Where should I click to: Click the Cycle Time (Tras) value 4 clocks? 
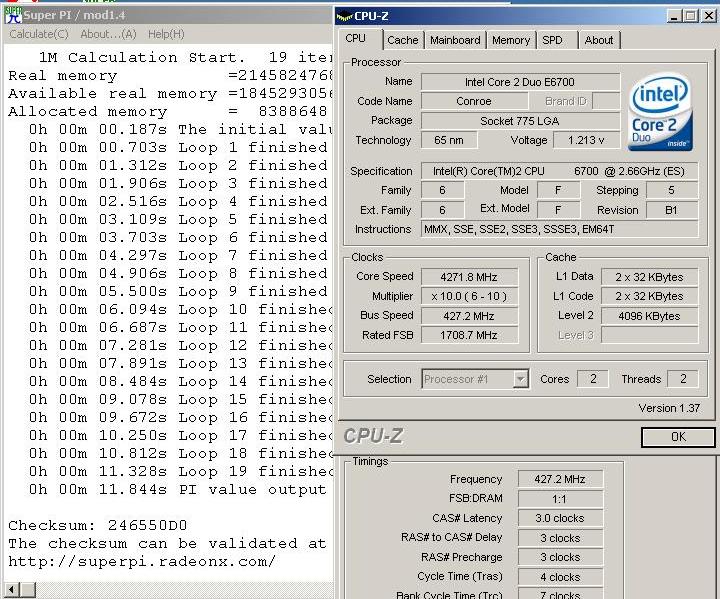[x=560, y=577]
